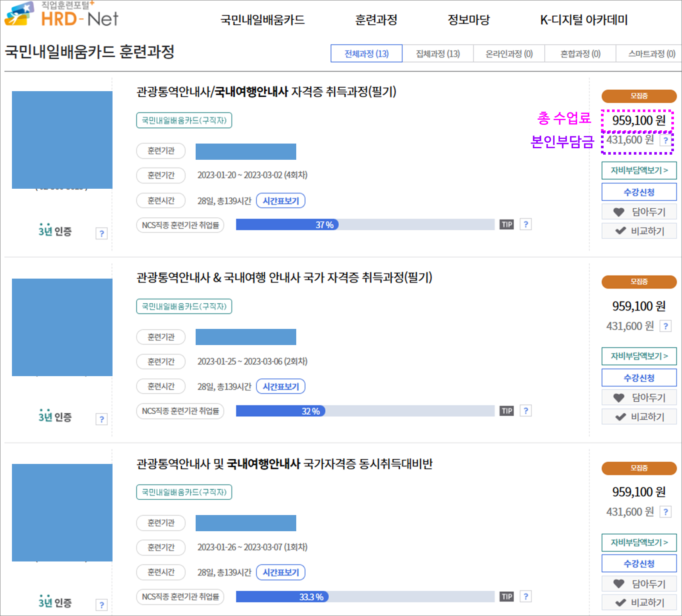The height and width of the screenshot is (616, 682).
Task: Select the 국민내일배움카드(구직자) badge
Action: coord(184,121)
